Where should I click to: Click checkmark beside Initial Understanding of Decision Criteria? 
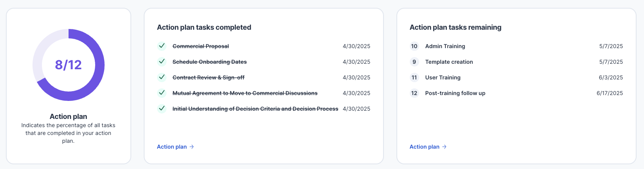pyautogui.click(x=162, y=109)
